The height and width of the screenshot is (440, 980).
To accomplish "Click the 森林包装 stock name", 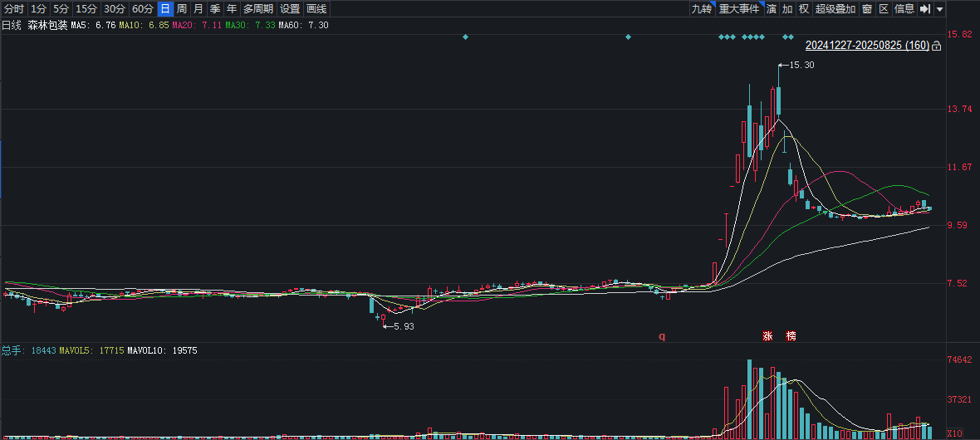I will (x=47, y=26).
